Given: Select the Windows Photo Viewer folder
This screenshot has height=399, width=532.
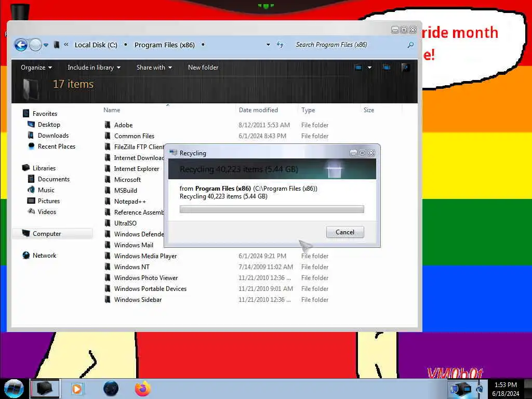Looking at the screenshot, I should coord(146,277).
